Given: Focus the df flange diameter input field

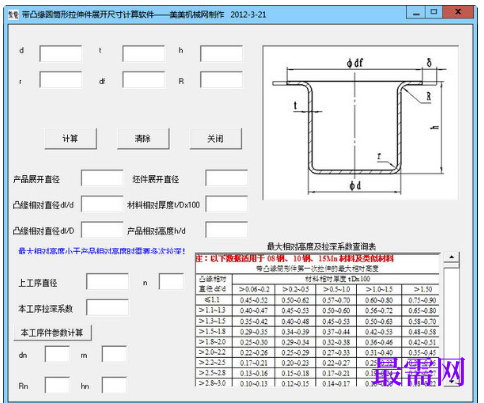Looking at the screenshot, I should (x=143, y=80).
